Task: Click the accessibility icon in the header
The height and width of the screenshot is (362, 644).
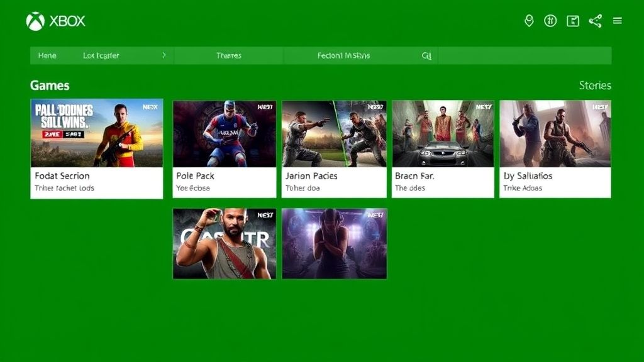Action: (552, 20)
